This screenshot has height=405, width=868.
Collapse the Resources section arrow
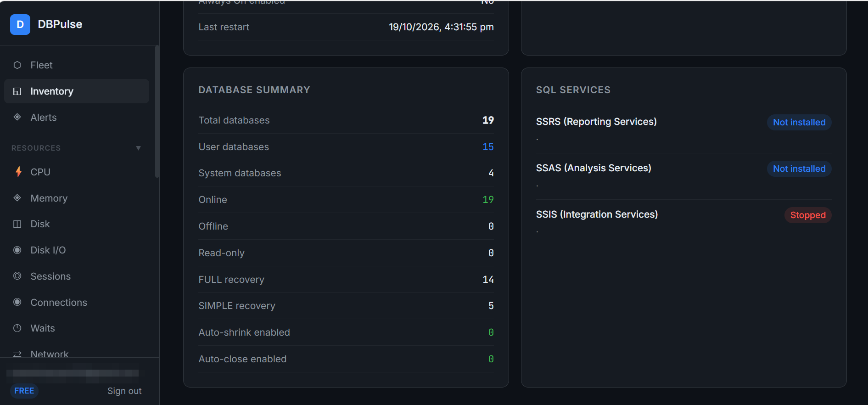tap(138, 148)
